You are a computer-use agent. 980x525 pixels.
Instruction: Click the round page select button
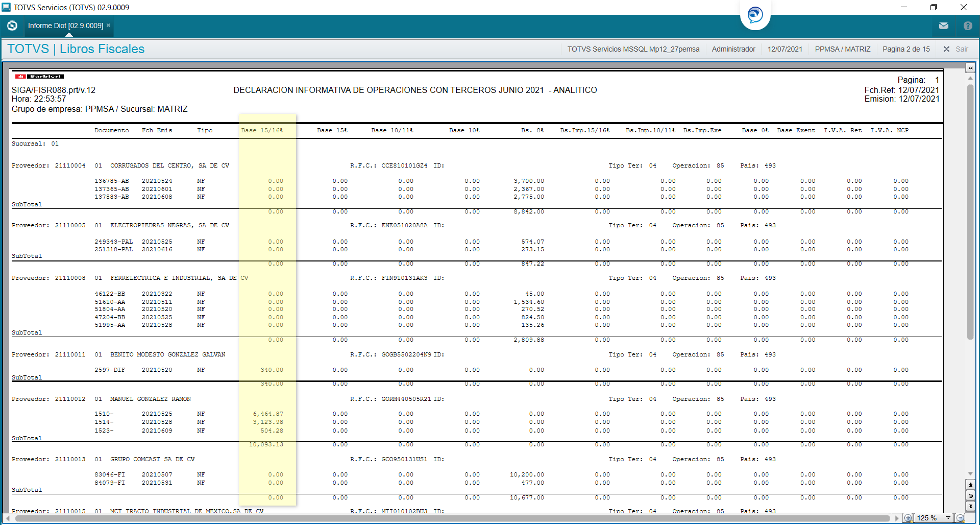[x=970, y=495]
